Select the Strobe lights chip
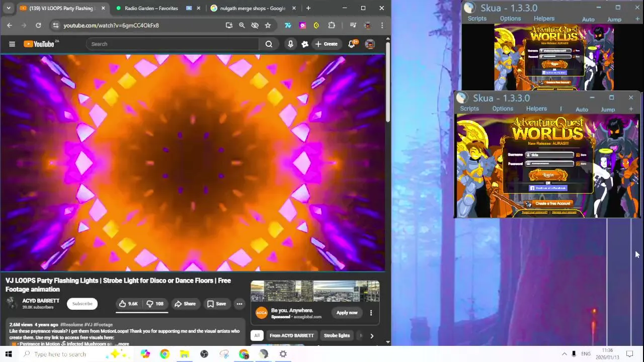Image resolution: width=644 pixels, height=362 pixels. [337, 335]
